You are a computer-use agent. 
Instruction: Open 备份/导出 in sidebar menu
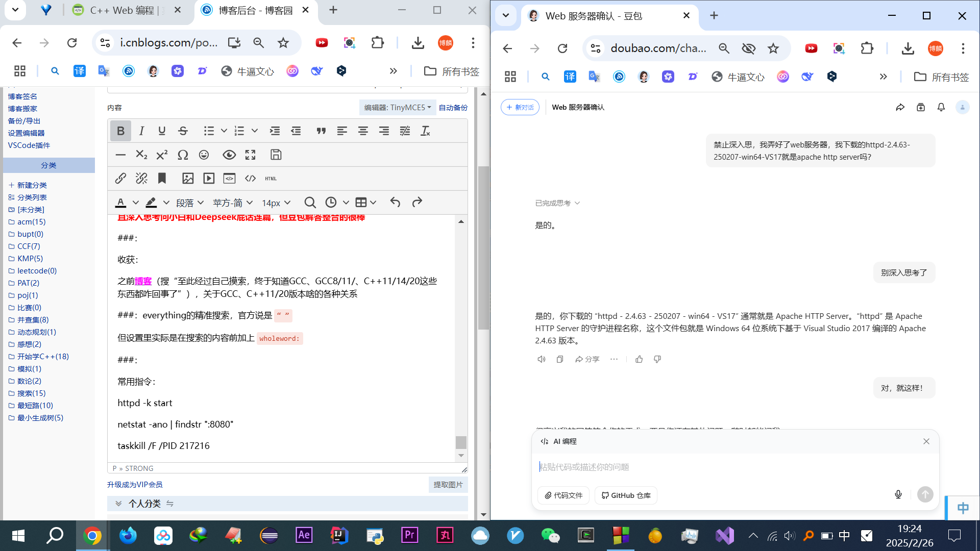pos(24,121)
